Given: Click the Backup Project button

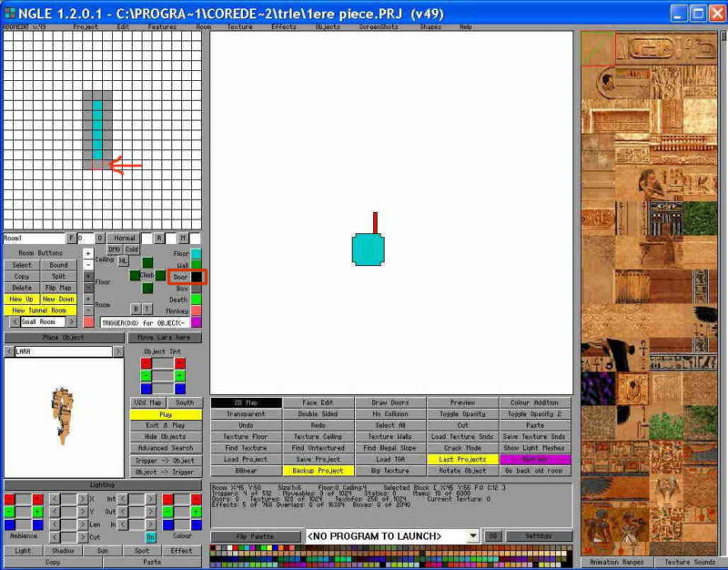Looking at the screenshot, I should [x=317, y=471].
